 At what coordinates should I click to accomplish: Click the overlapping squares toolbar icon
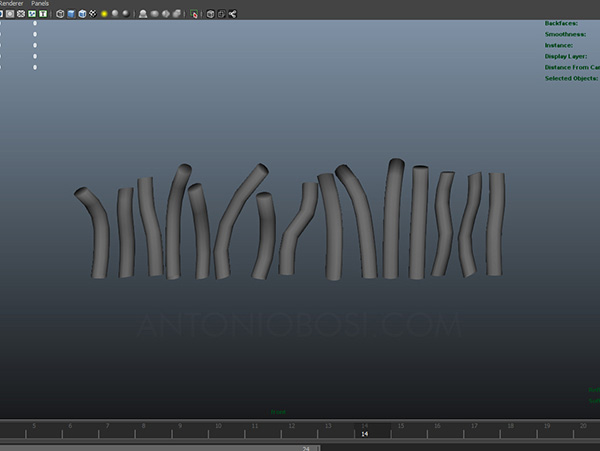(221, 14)
